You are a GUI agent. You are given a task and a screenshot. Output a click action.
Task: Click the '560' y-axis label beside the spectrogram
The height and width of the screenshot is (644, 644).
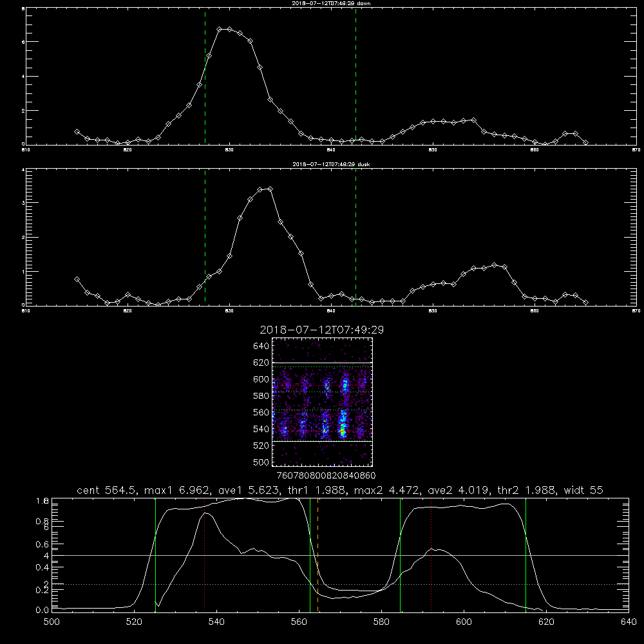[x=261, y=412]
